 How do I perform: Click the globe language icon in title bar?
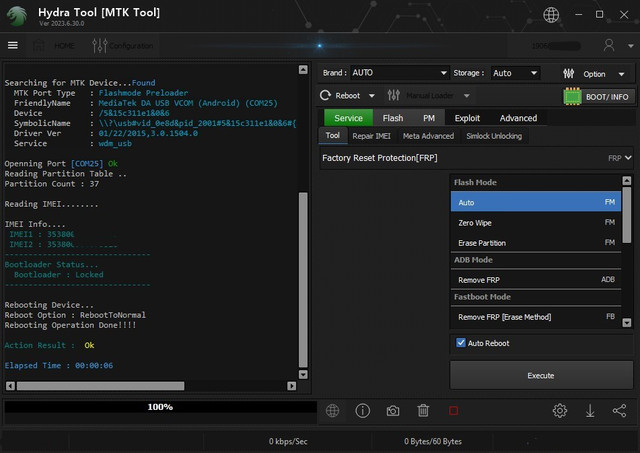[x=551, y=15]
